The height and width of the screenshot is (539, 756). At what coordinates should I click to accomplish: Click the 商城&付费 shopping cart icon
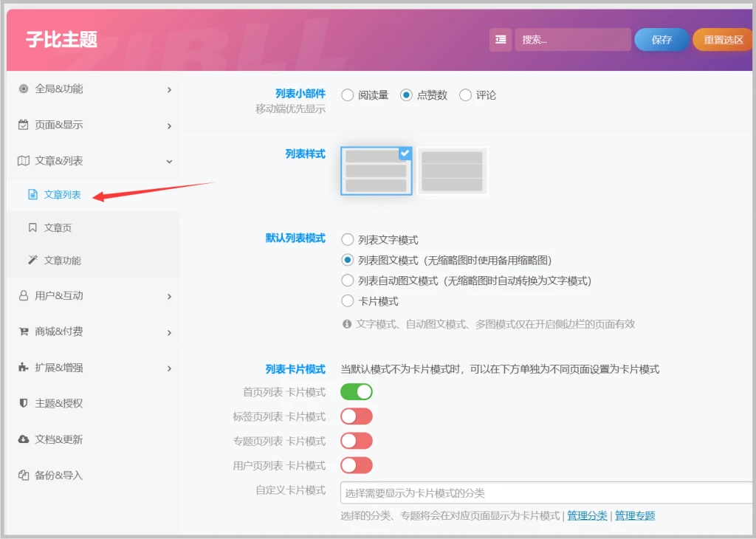(x=23, y=332)
